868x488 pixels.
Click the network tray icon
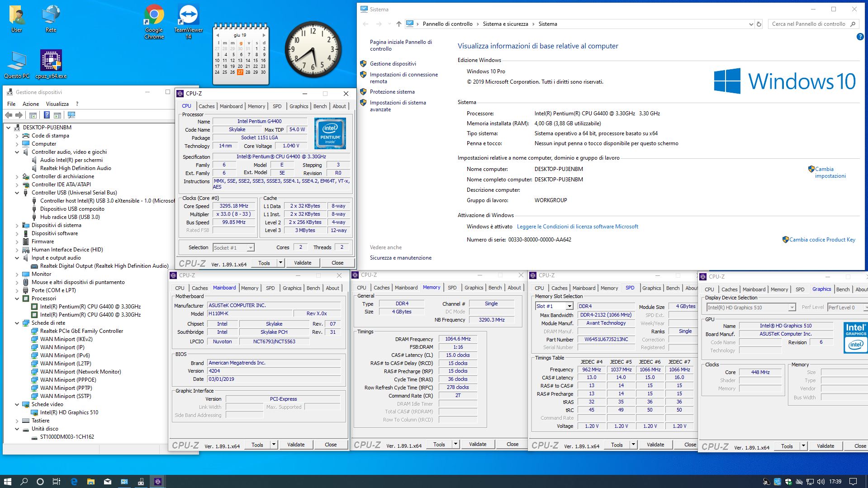pyautogui.click(x=810, y=482)
